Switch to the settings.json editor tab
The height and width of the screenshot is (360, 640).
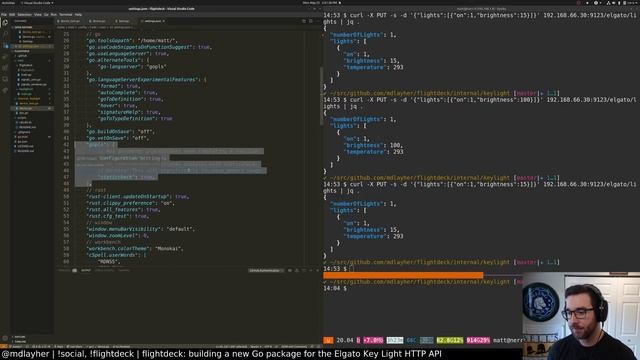point(152,21)
